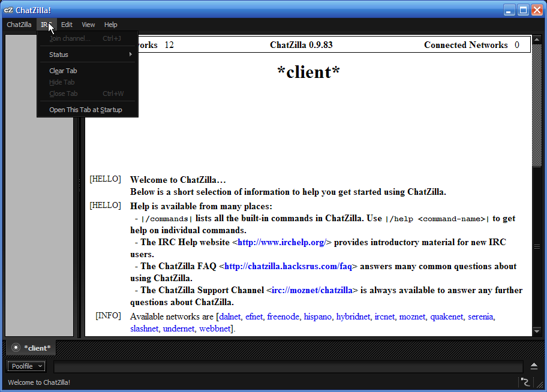Click the *client* tab status icon
The image size is (547, 392).
click(16, 348)
